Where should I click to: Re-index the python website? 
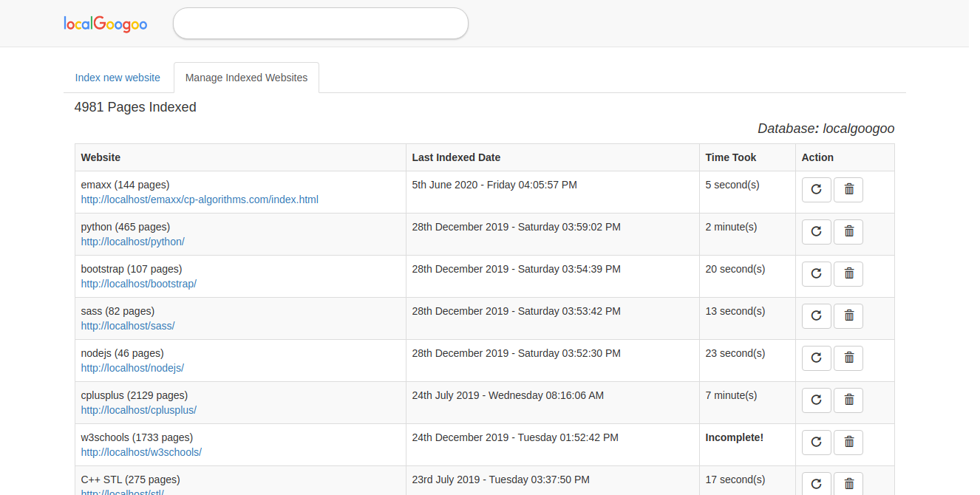point(817,232)
